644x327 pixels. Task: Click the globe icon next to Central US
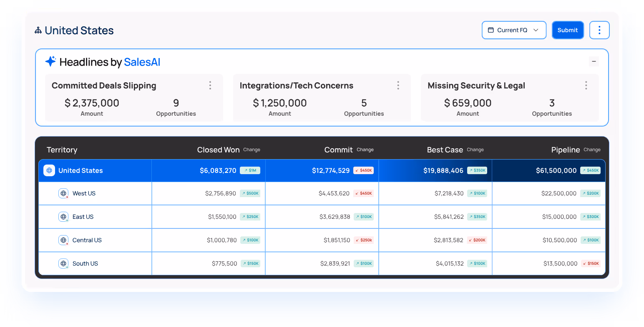63,240
